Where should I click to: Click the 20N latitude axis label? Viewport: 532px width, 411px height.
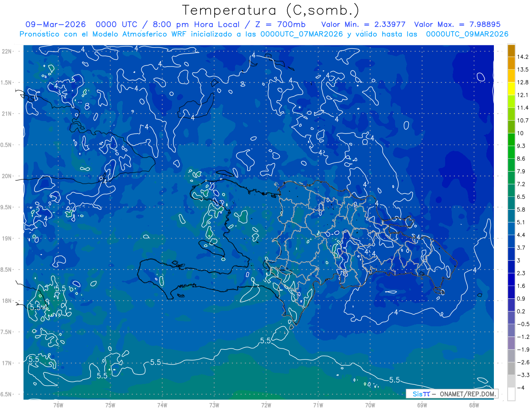(x=7, y=176)
